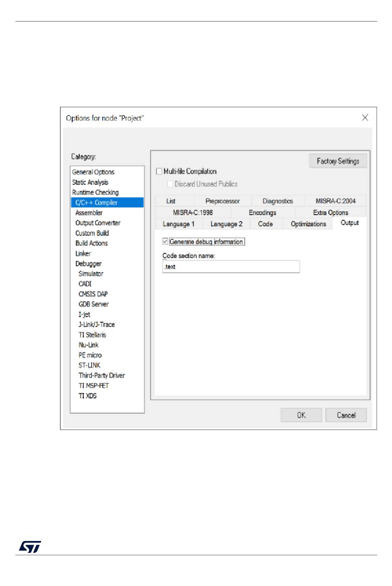This screenshot has width=392, height=586.
Task: Choose Linker in the category list
Action: point(83,253)
